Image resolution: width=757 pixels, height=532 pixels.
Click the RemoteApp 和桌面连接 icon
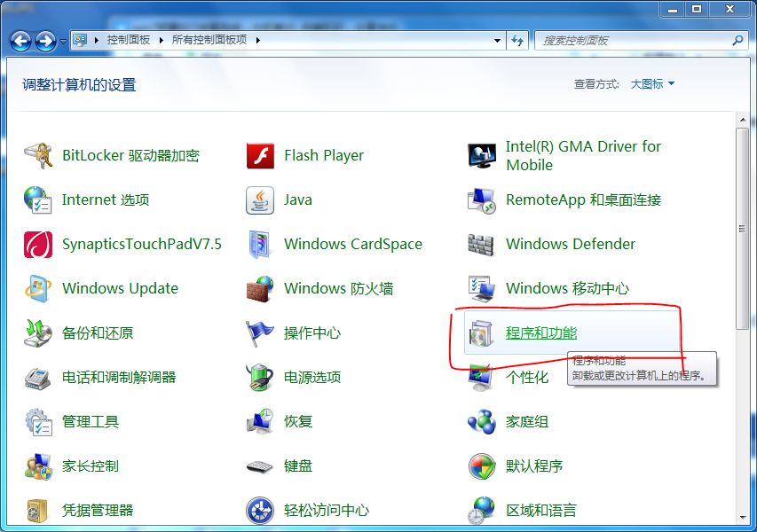coord(482,200)
